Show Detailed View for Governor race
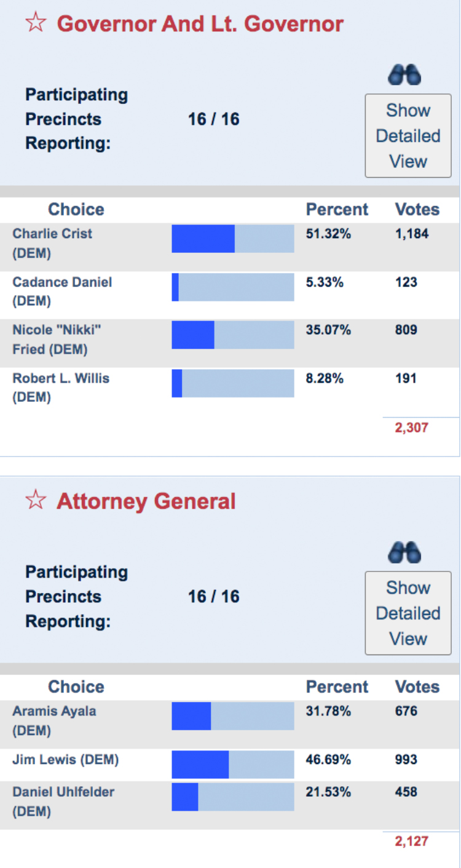Viewport: 461px width, 868px height. point(408,136)
